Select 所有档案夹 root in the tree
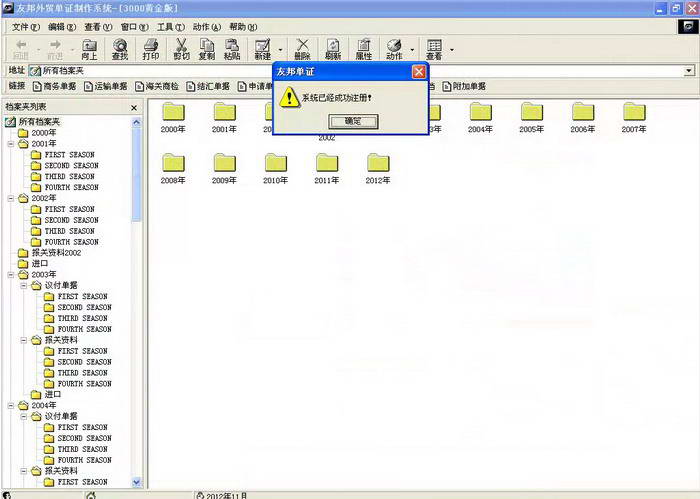 coord(33,122)
